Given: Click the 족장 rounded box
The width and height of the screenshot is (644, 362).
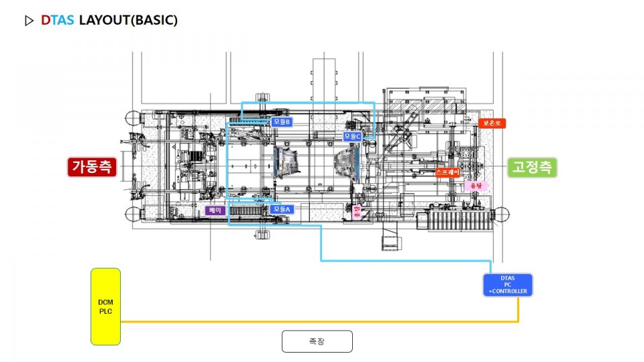Looking at the screenshot, I should pos(317,341).
